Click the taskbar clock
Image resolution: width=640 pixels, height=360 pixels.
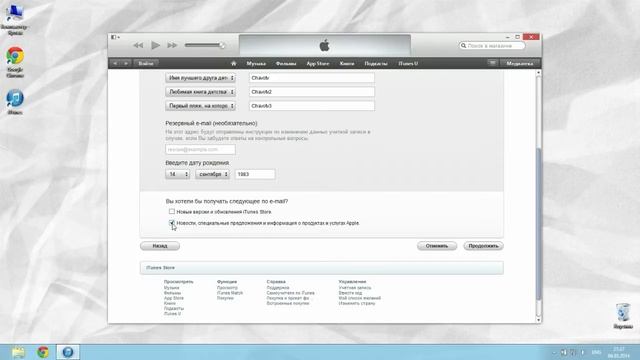pos(619,353)
